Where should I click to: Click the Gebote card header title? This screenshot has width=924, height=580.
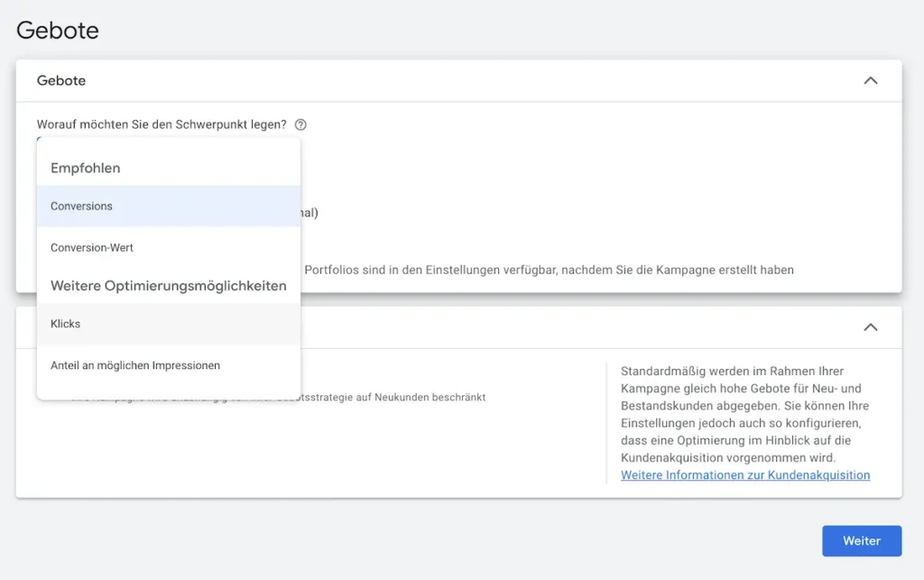61,80
